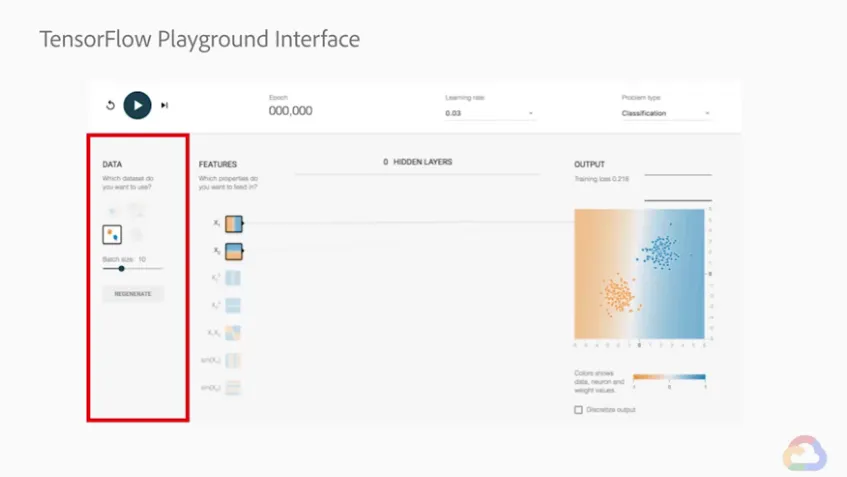This screenshot has width=847, height=477.
Task: Enable the sin(X2) feature
Action: (x=233, y=387)
